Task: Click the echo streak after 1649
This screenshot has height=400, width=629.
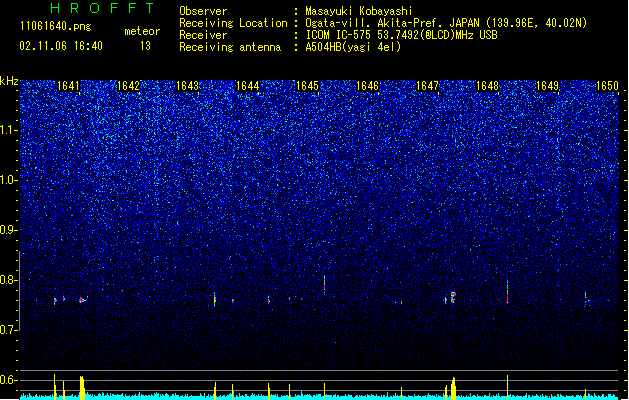Action: click(585, 299)
